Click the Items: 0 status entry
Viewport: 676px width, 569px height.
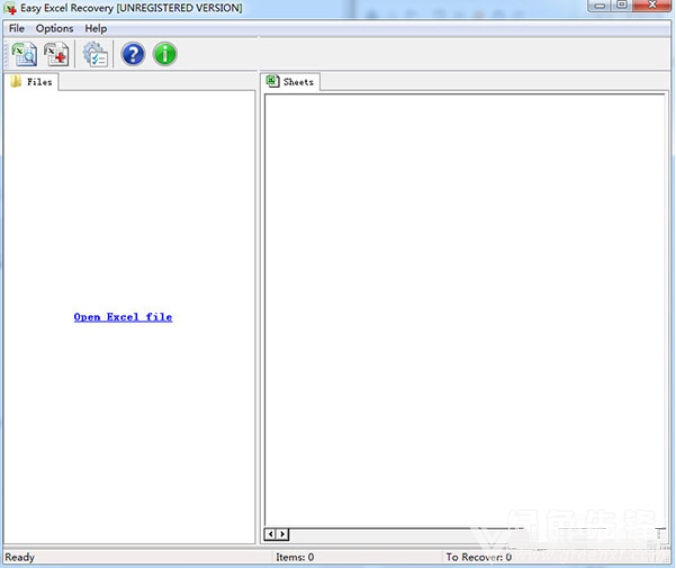[295, 557]
